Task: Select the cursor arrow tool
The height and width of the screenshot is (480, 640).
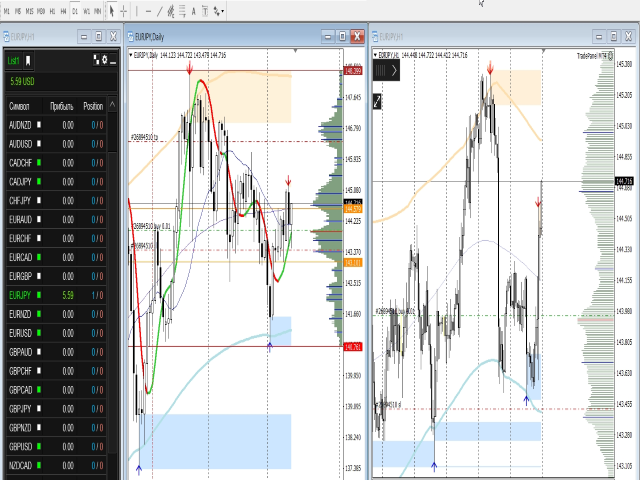Action: click(112, 11)
